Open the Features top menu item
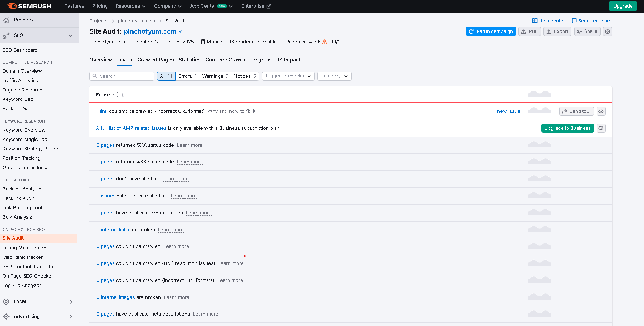644x326 pixels. (x=74, y=6)
